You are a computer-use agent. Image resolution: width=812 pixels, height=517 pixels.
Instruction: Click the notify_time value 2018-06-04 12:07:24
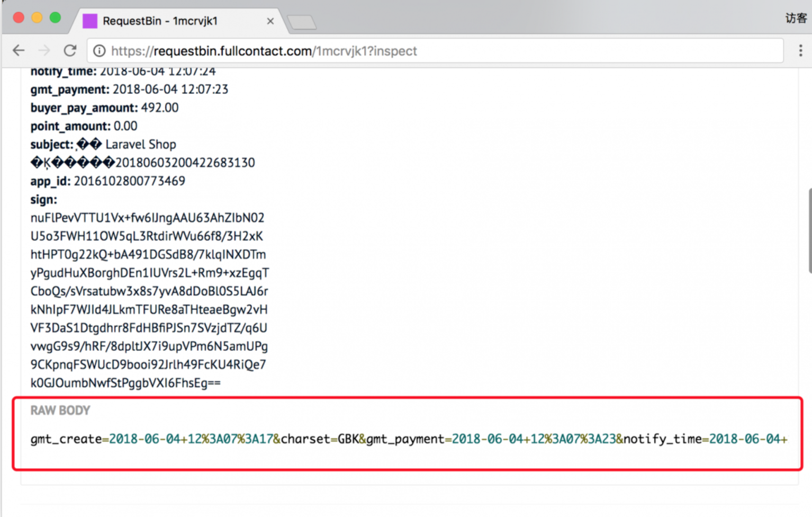(158, 71)
